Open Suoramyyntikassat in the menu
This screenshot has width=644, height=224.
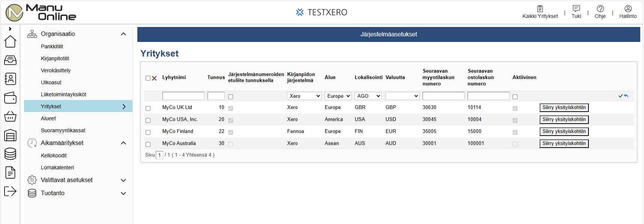coord(63,130)
